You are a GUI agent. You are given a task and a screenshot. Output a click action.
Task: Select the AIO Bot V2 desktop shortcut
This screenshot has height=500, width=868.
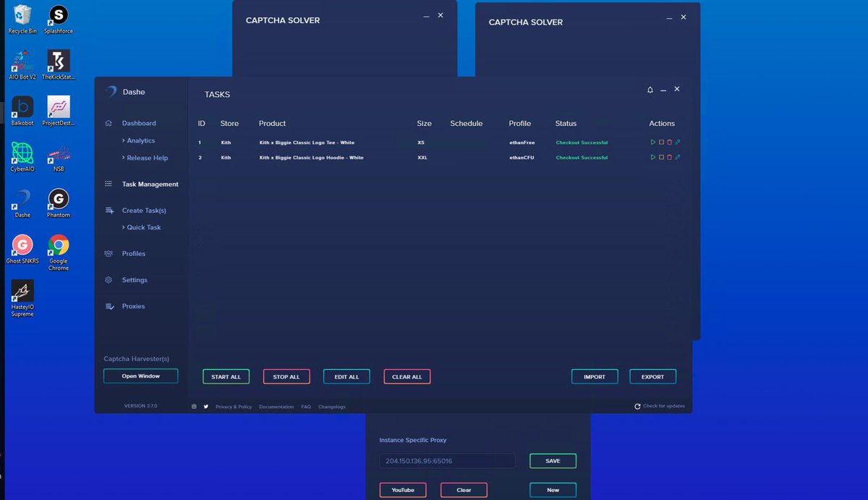pos(22,64)
